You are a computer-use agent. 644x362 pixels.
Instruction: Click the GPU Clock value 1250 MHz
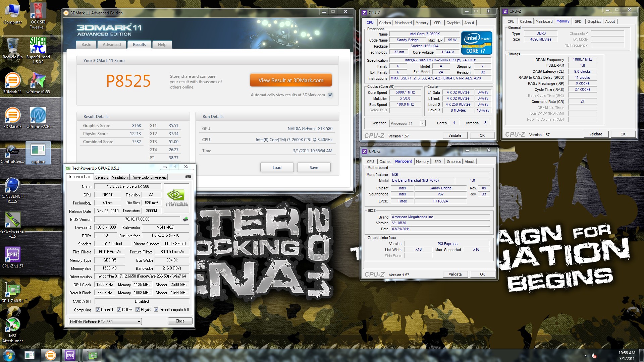(105, 285)
